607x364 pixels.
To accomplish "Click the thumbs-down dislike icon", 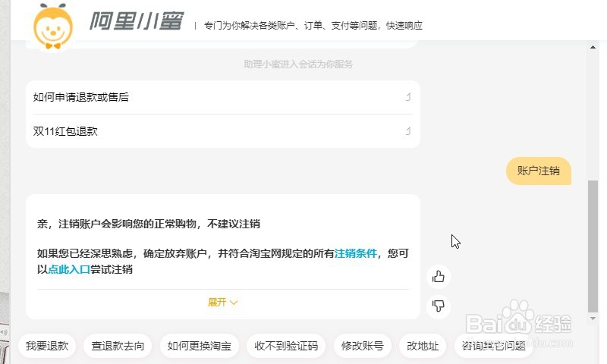I will tap(439, 306).
